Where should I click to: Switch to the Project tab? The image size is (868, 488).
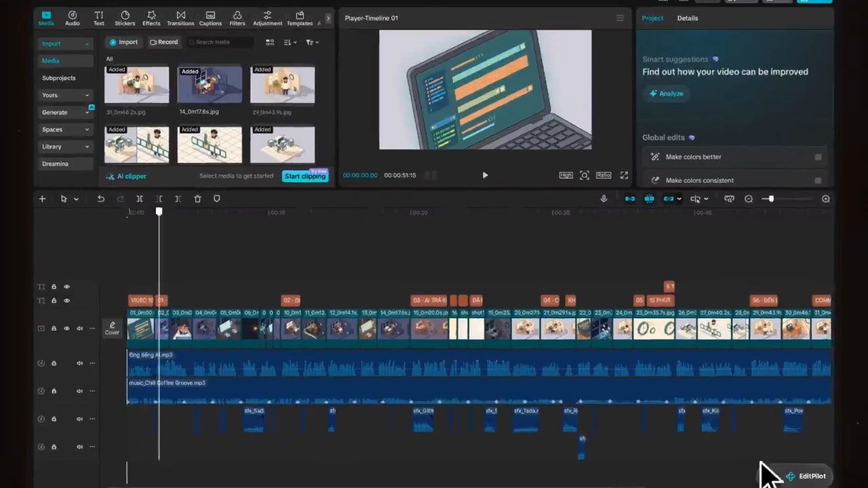(x=652, y=18)
